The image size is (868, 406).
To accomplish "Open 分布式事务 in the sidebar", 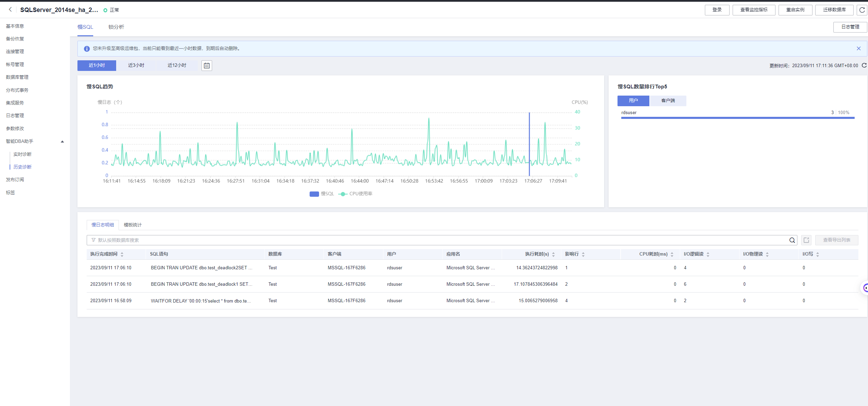I will [17, 90].
